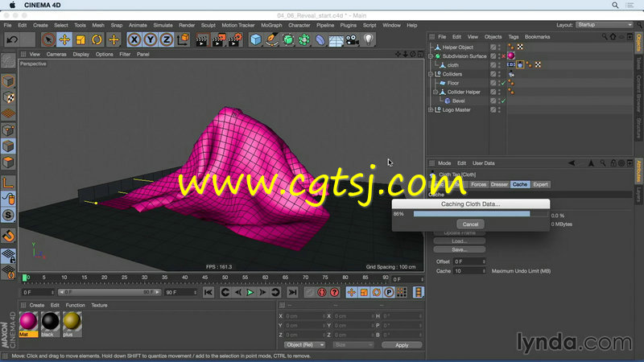Screen dimensions: 644x362
Task: Click the Apply coordinates button
Action: pyautogui.click(x=402, y=345)
